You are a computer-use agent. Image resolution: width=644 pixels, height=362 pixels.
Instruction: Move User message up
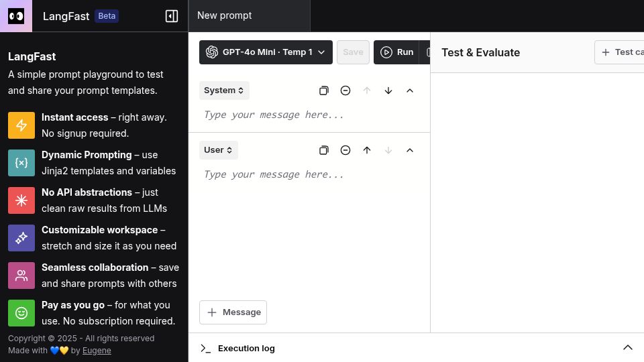pyautogui.click(x=367, y=150)
